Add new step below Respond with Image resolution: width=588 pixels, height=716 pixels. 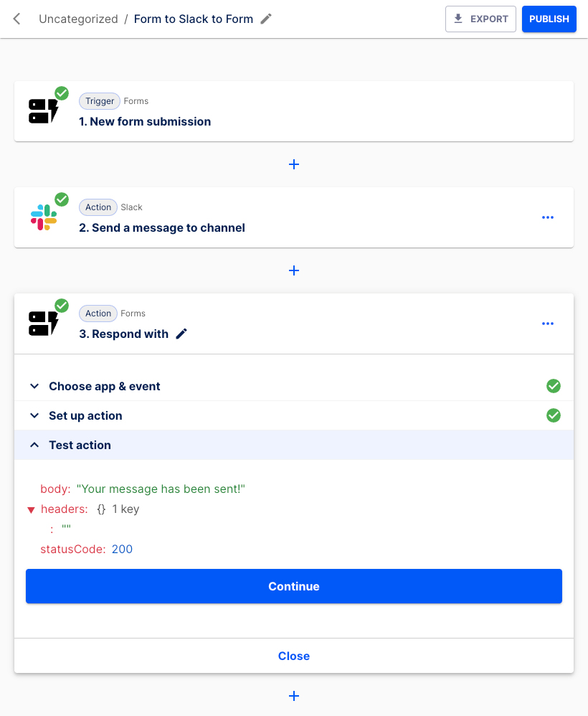pyautogui.click(x=293, y=696)
